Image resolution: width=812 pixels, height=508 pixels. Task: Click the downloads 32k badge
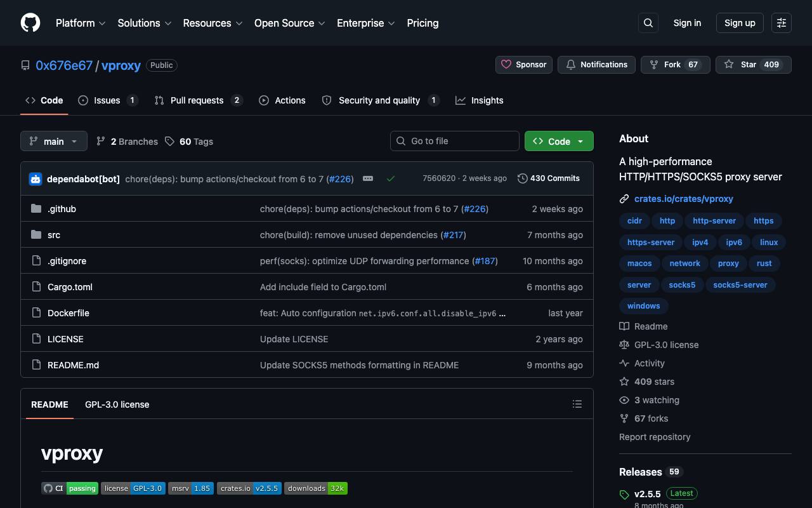(316, 488)
